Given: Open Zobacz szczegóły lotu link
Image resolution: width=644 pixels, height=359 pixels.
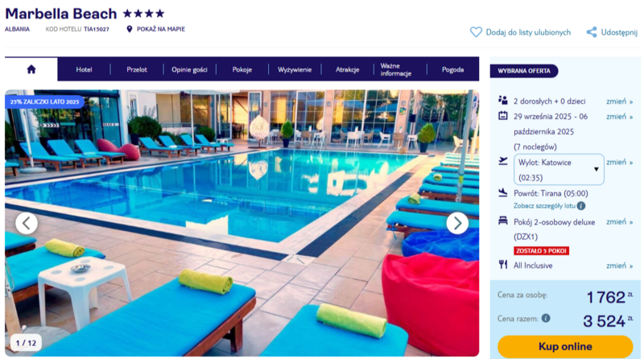Looking at the screenshot, I should [545, 206].
